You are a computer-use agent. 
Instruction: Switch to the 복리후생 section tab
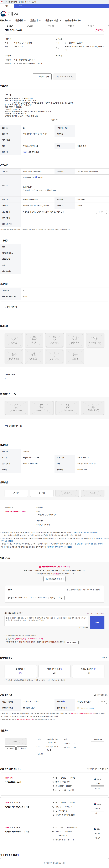click(x=71, y=26)
